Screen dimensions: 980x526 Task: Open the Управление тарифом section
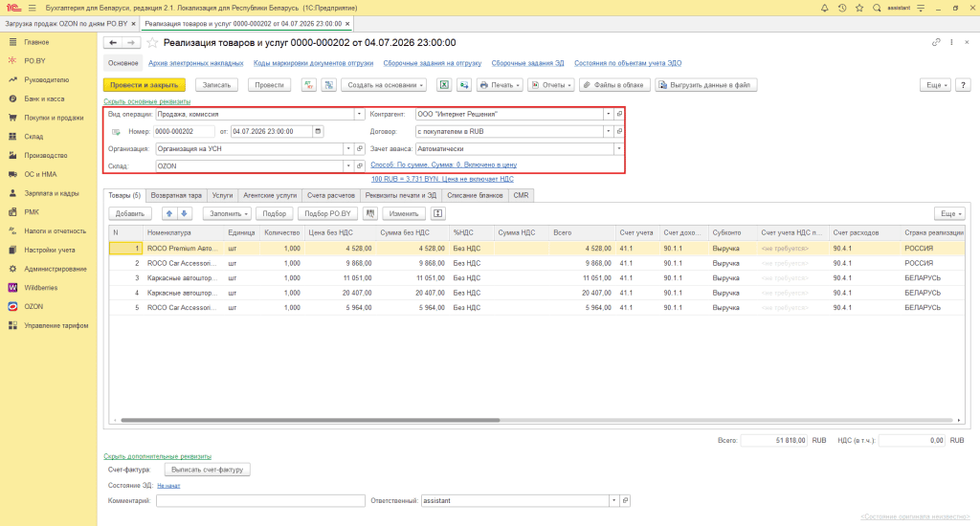click(x=56, y=325)
